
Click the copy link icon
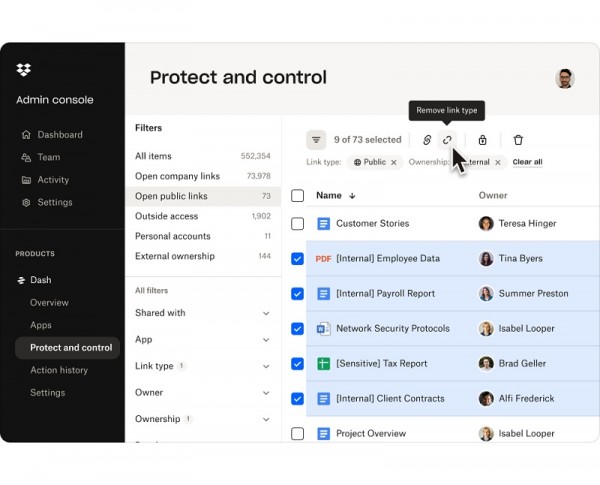[x=427, y=140]
